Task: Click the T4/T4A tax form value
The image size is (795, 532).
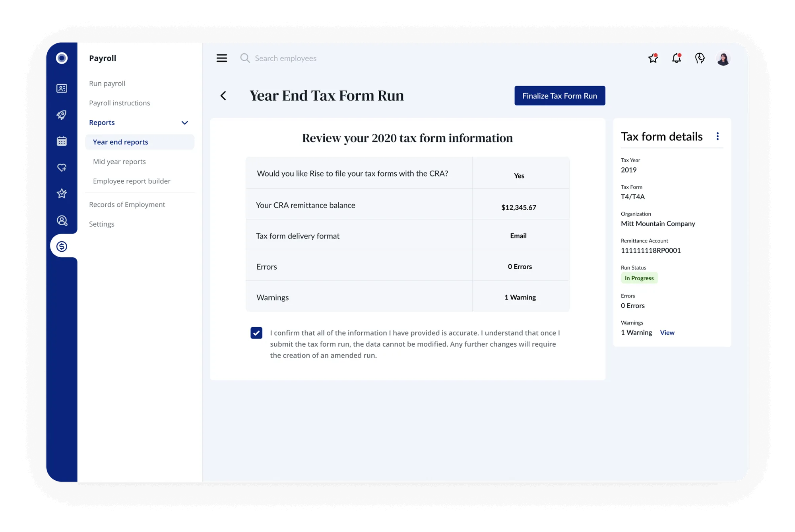Action: (x=633, y=197)
